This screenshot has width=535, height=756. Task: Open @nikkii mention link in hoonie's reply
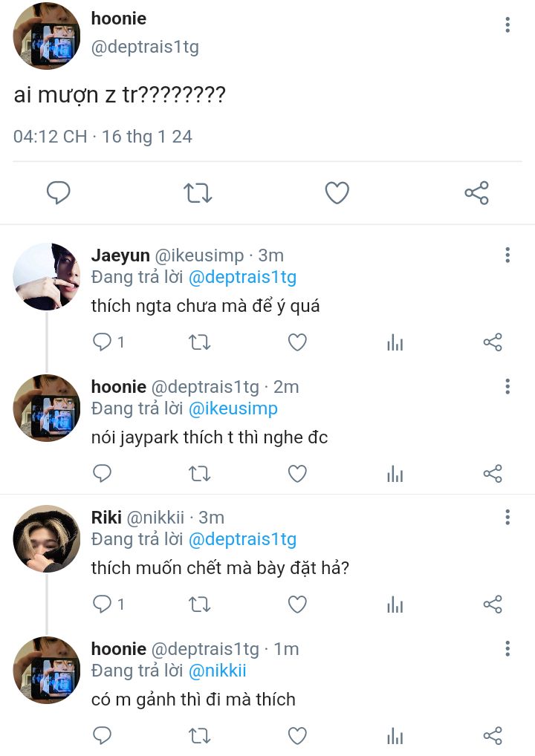[x=217, y=671]
